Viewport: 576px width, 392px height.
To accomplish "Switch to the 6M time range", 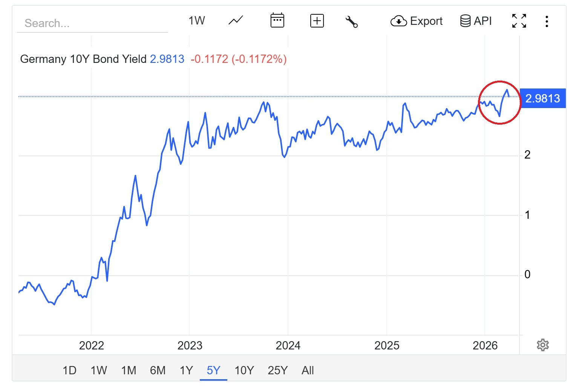I will (158, 371).
